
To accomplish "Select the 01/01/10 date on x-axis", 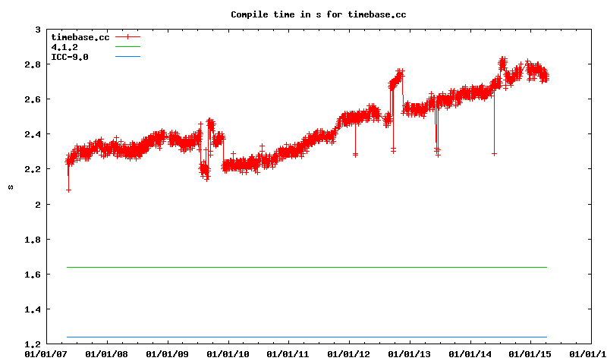I will (227, 353).
